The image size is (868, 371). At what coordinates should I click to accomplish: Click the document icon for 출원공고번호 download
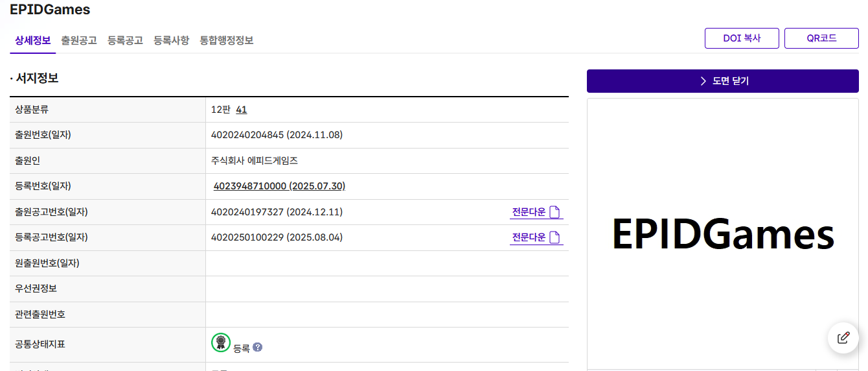click(x=554, y=212)
